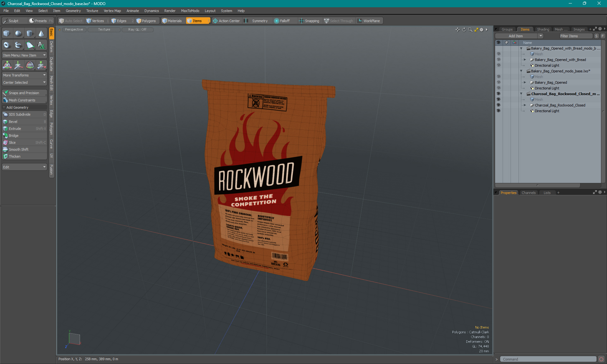Click command record button icon
Viewport: 607px width, 364px height.
(x=601, y=359)
